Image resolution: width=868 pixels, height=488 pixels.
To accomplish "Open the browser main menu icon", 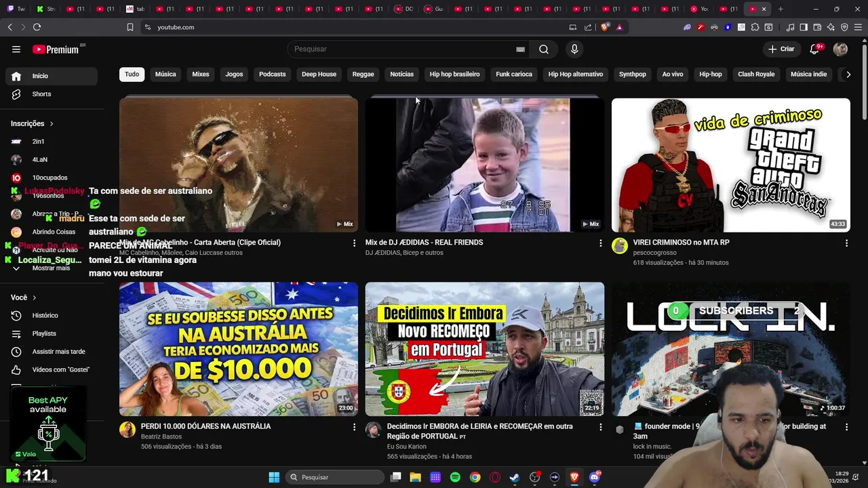I will pyautogui.click(x=858, y=27).
